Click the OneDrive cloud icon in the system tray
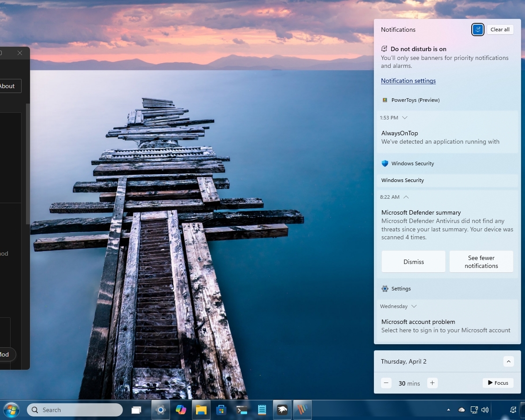 tap(461, 410)
